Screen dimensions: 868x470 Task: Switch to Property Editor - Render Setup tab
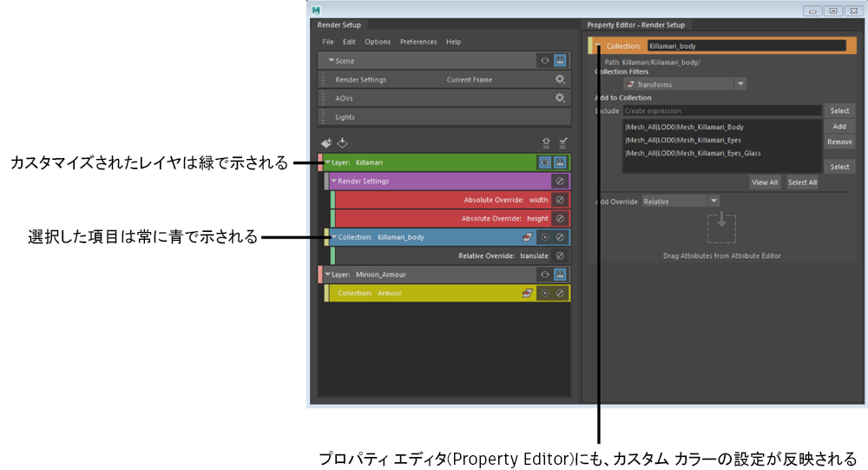(x=635, y=25)
